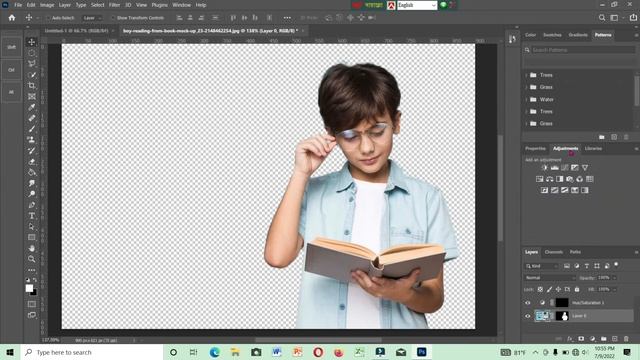Add a Black & White adjustment
Image resolution: width=640 pixels, height=360 pixels.
[560, 179]
